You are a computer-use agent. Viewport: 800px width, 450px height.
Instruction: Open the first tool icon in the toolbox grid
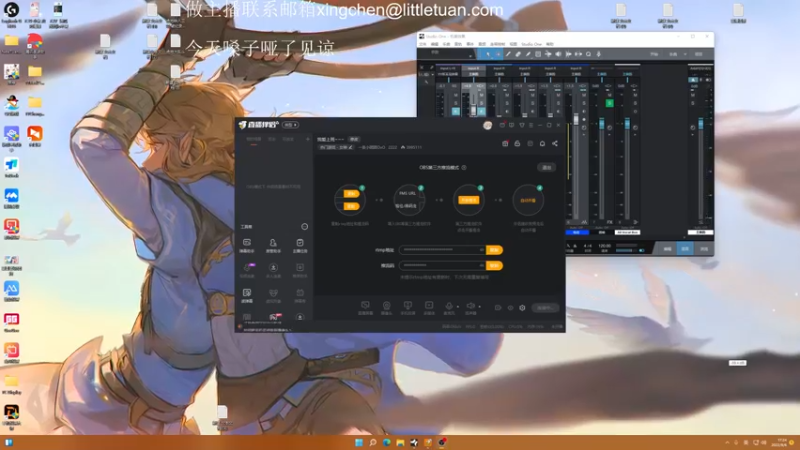246,242
